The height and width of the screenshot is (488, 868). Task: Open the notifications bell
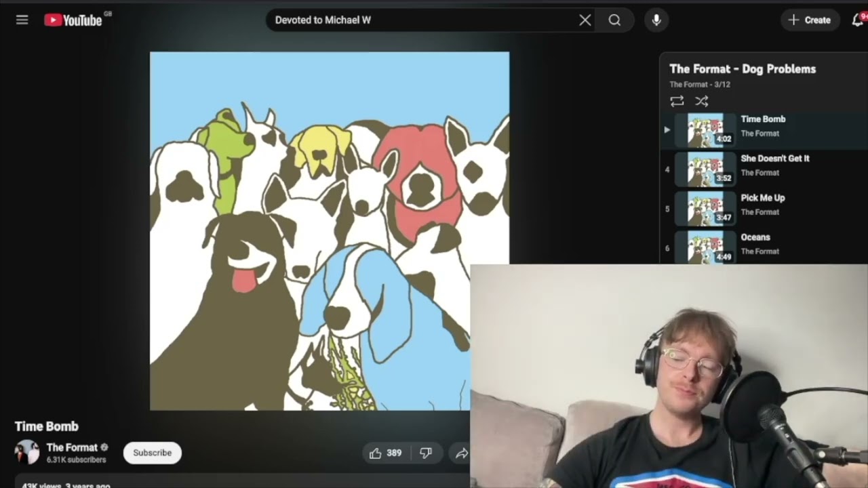click(x=858, y=20)
